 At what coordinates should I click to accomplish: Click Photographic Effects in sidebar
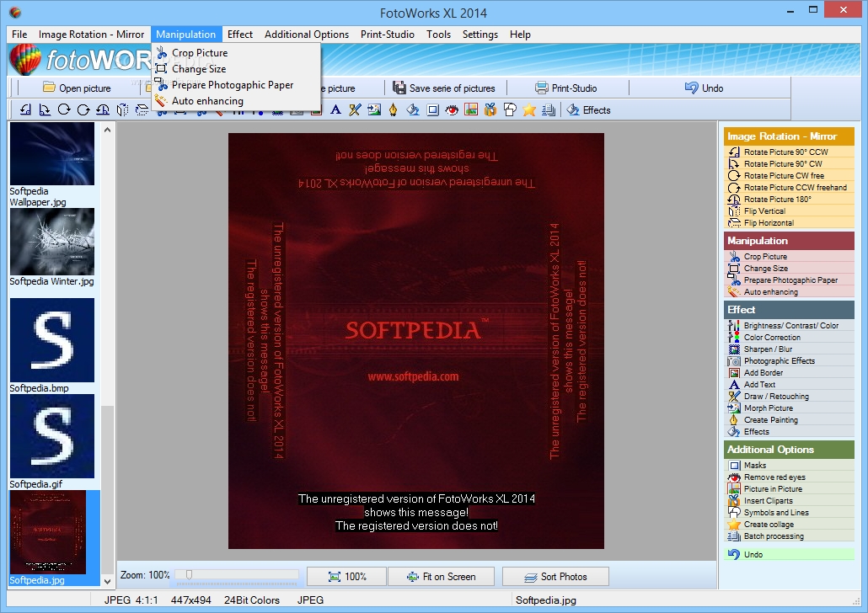point(789,360)
